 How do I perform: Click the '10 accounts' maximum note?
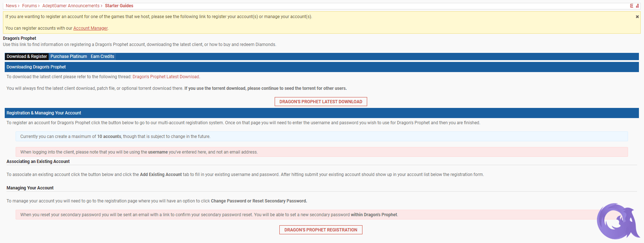[x=321, y=137]
